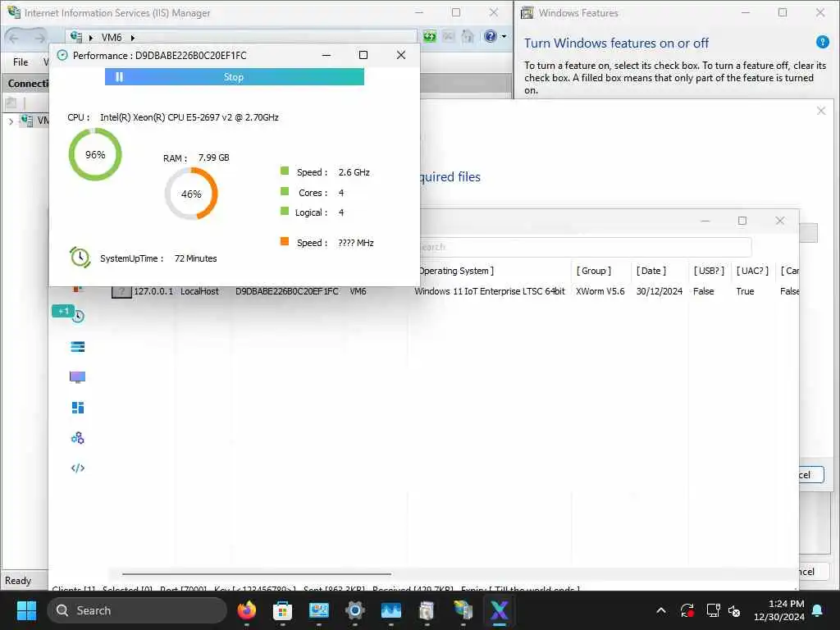
Task: Open the code brackets icon in sidebar
Action: tap(78, 468)
